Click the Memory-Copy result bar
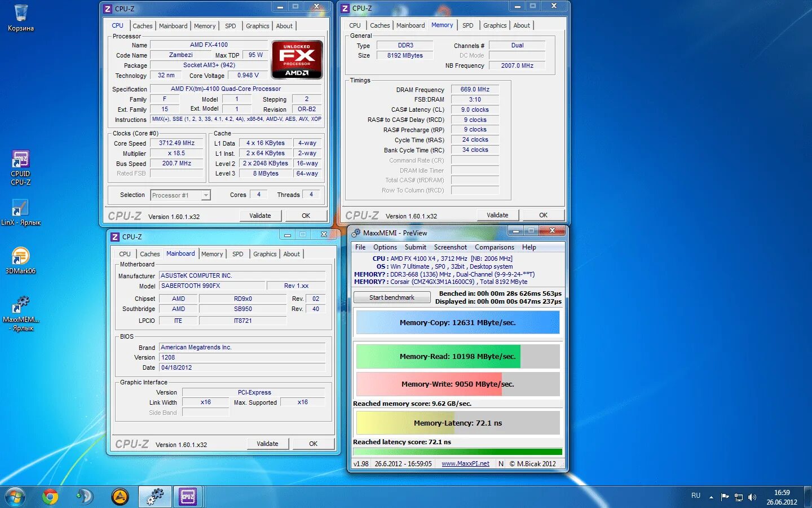 458,323
